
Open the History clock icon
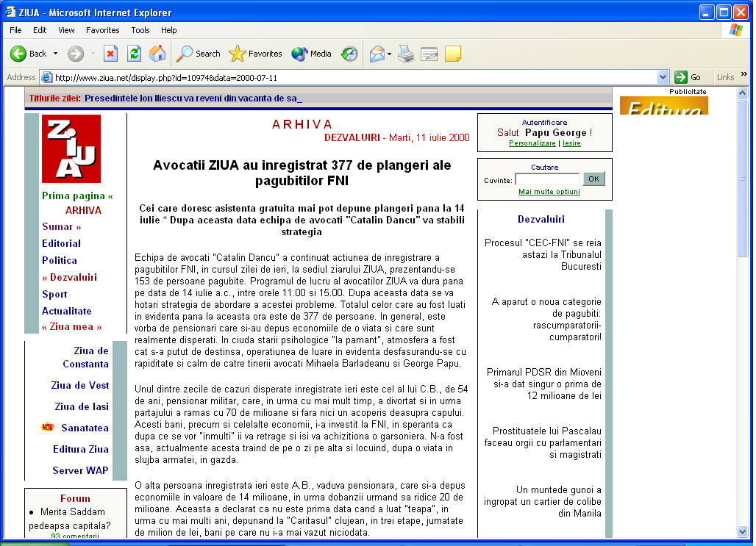(349, 54)
